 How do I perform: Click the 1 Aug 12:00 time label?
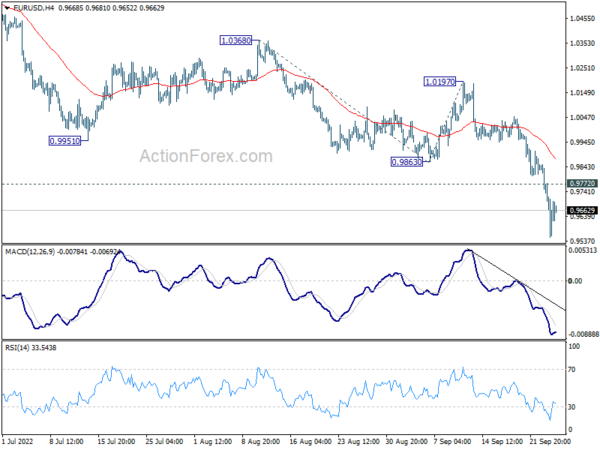213,441
